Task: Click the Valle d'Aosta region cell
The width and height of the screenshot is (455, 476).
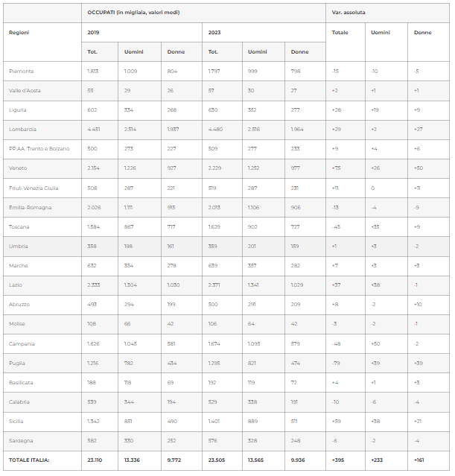Action: 25,91
